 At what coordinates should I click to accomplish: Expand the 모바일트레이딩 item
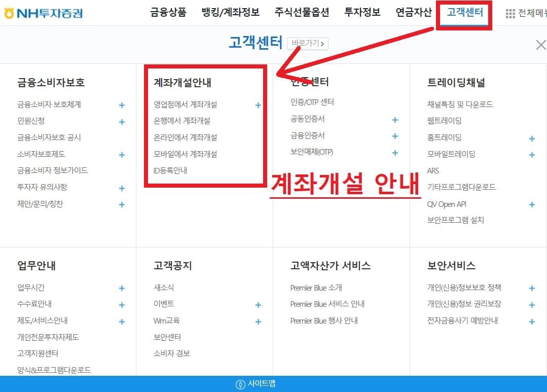pos(531,154)
